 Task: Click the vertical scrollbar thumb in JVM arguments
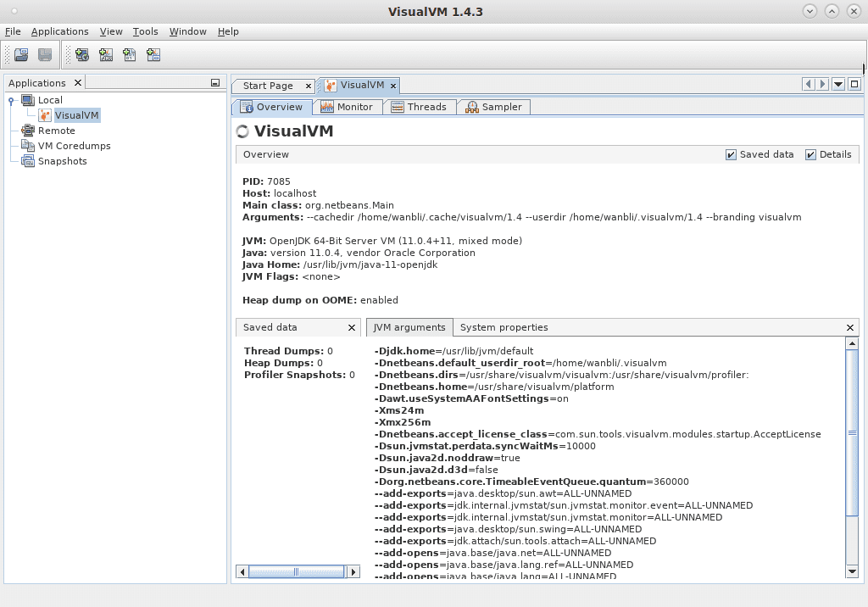852,433
